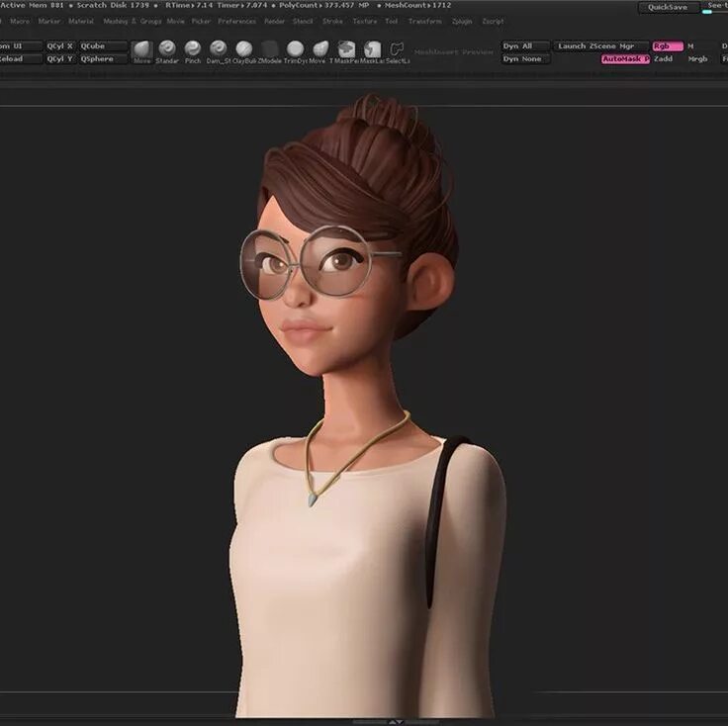
Task: Expand the Texture menu palette
Action: click(365, 22)
